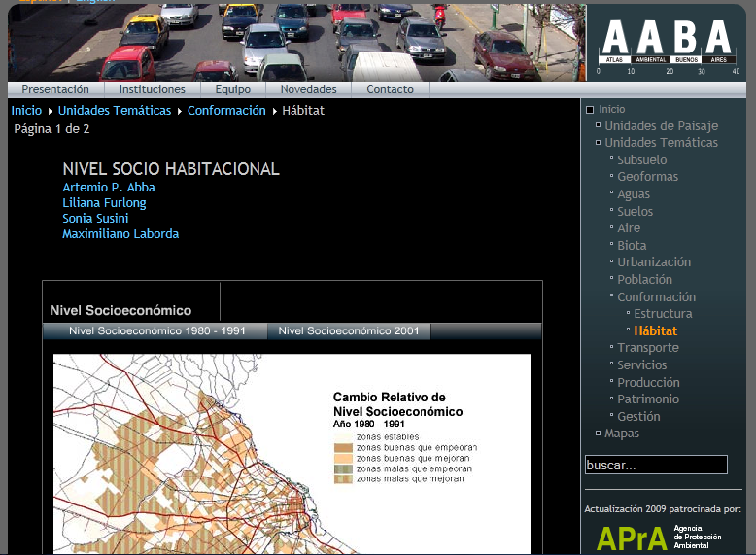756x555 pixels.
Task: Open the Novedades menu item
Action: [x=309, y=89]
